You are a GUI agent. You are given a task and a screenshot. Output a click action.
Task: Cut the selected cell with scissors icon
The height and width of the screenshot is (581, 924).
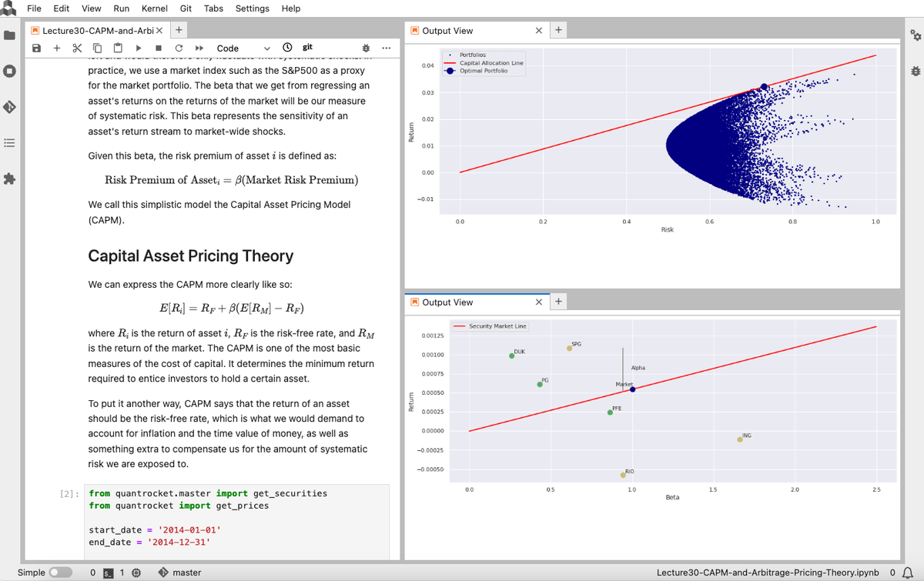pyautogui.click(x=77, y=48)
